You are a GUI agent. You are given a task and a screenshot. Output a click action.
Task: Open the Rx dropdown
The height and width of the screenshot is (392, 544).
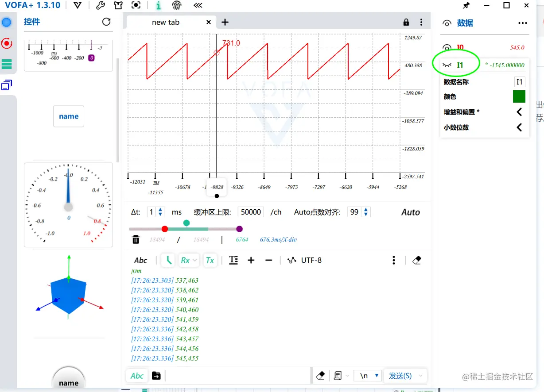pyautogui.click(x=189, y=260)
